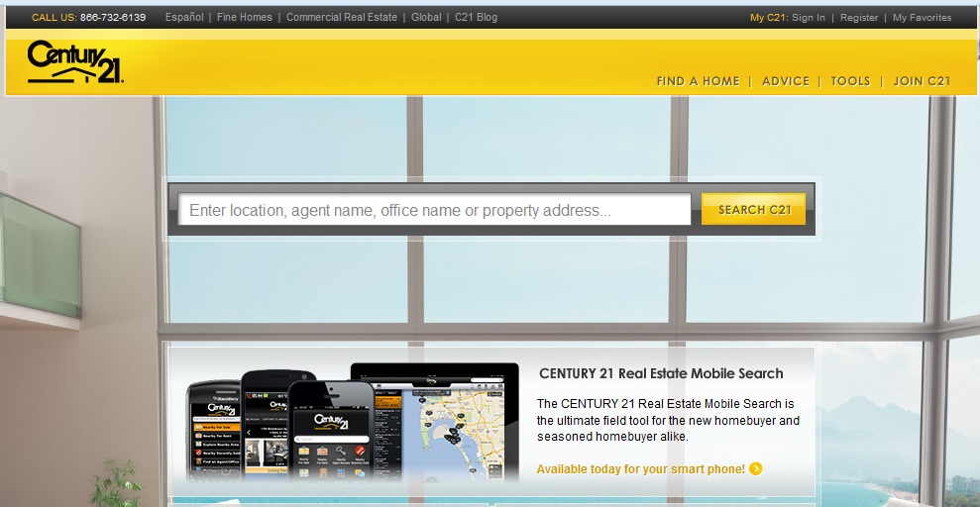Open the C21 Blog link
Image resolution: width=980 pixels, height=507 pixels.
(476, 17)
